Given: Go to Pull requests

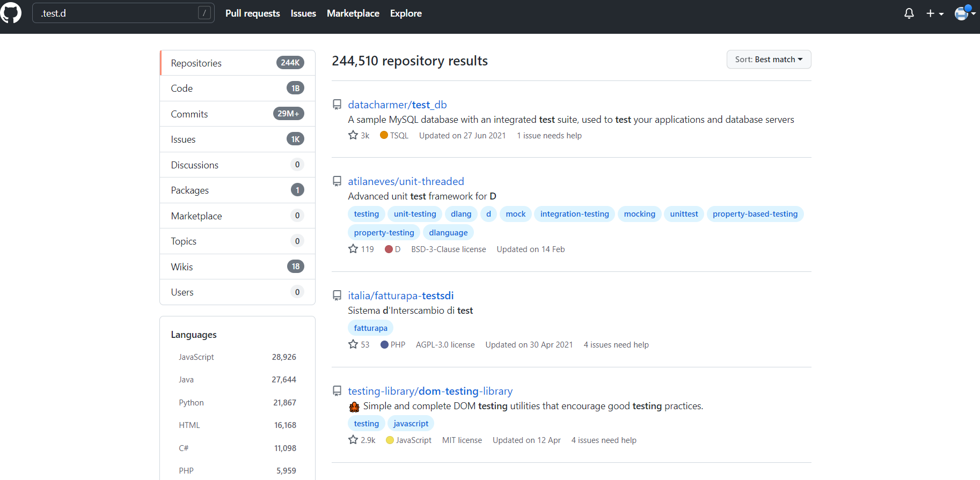Looking at the screenshot, I should pyautogui.click(x=253, y=13).
